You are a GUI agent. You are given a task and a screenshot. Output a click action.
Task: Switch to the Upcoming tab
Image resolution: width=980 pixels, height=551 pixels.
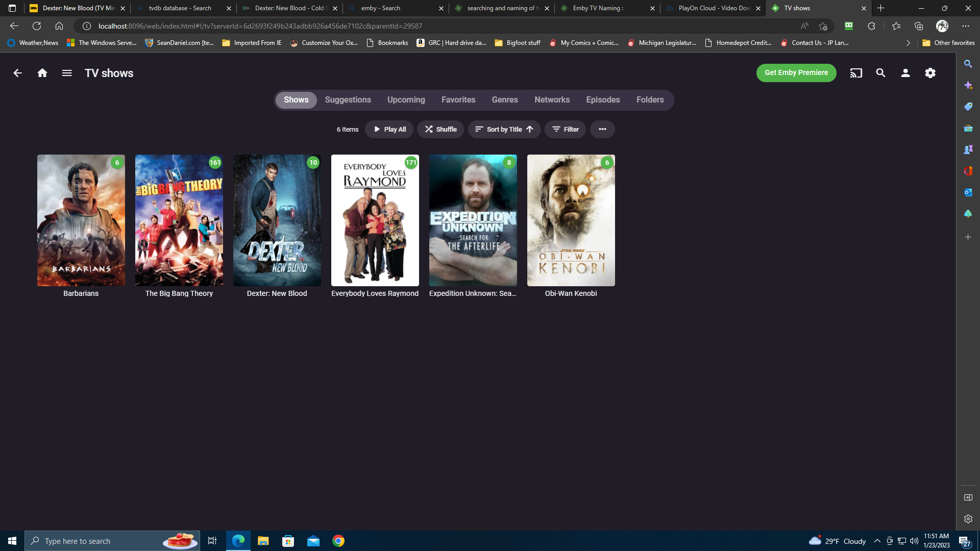point(406,100)
